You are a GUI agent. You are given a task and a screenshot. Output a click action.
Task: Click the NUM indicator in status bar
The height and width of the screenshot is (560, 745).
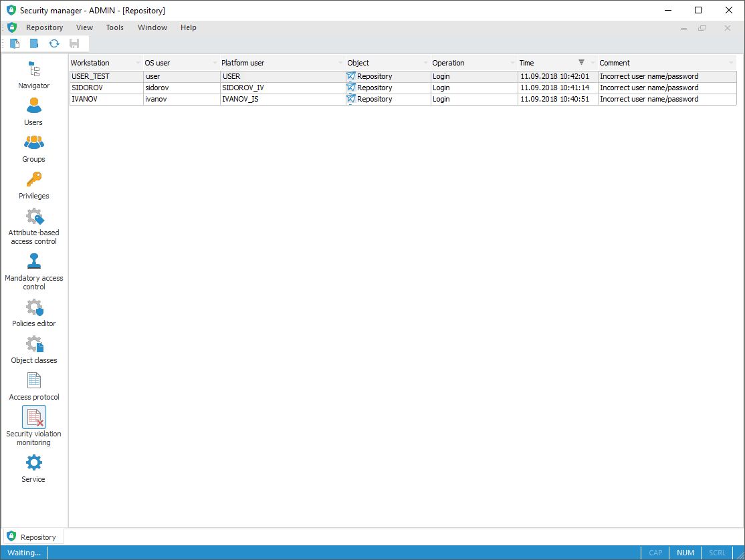(x=685, y=553)
